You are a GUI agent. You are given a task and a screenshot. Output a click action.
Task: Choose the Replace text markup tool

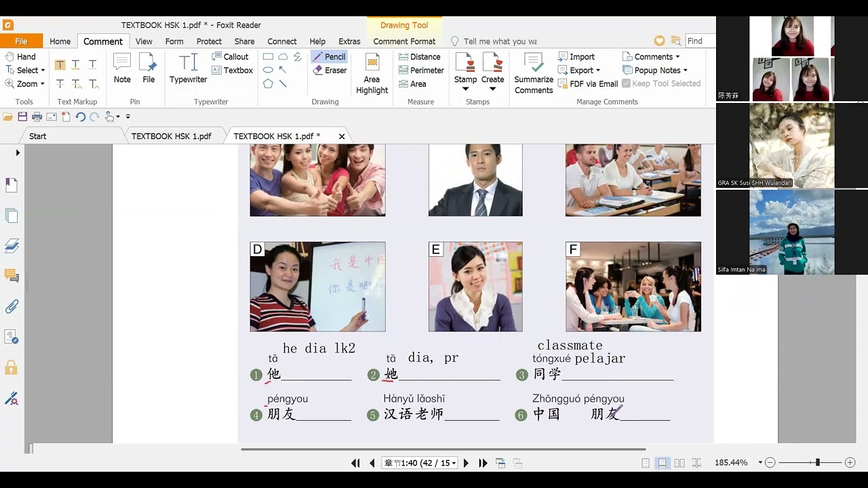pos(76,83)
